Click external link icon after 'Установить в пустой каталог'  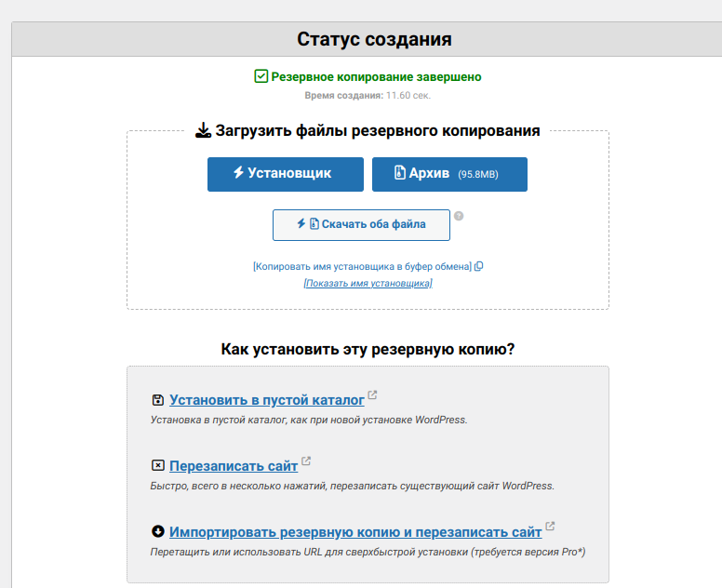click(x=373, y=395)
